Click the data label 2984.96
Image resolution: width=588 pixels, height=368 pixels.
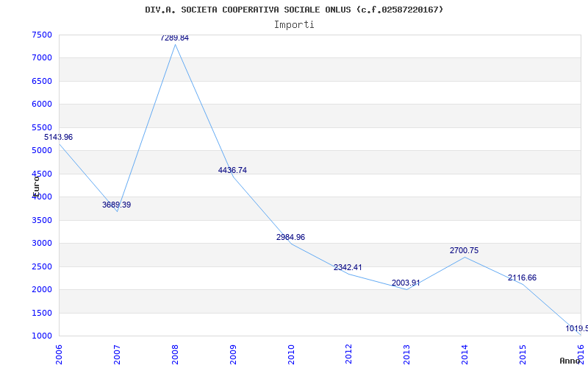290,237
